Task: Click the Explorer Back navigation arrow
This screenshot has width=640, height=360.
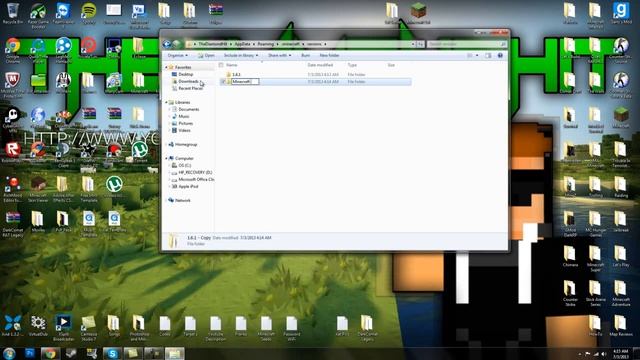Action: [167, 44]
